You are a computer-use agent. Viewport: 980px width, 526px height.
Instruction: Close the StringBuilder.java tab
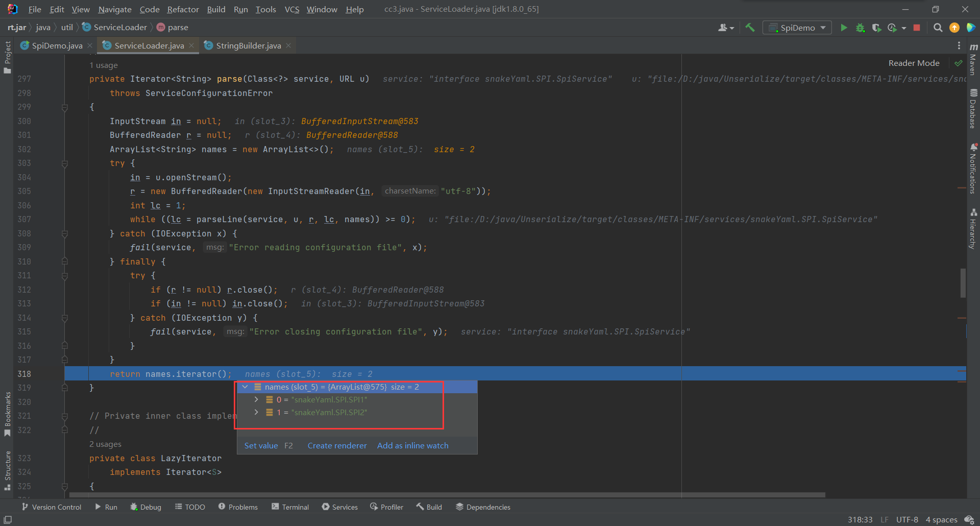coord(288,45)
